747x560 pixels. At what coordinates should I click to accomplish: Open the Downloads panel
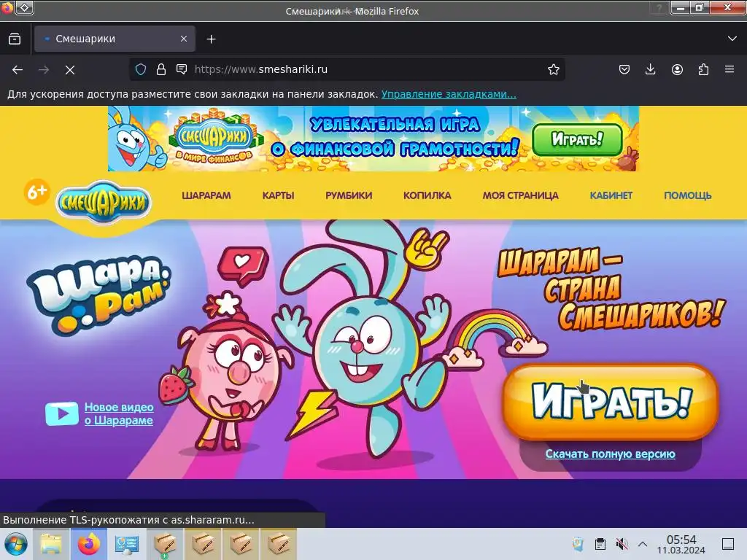pos(650,69)
